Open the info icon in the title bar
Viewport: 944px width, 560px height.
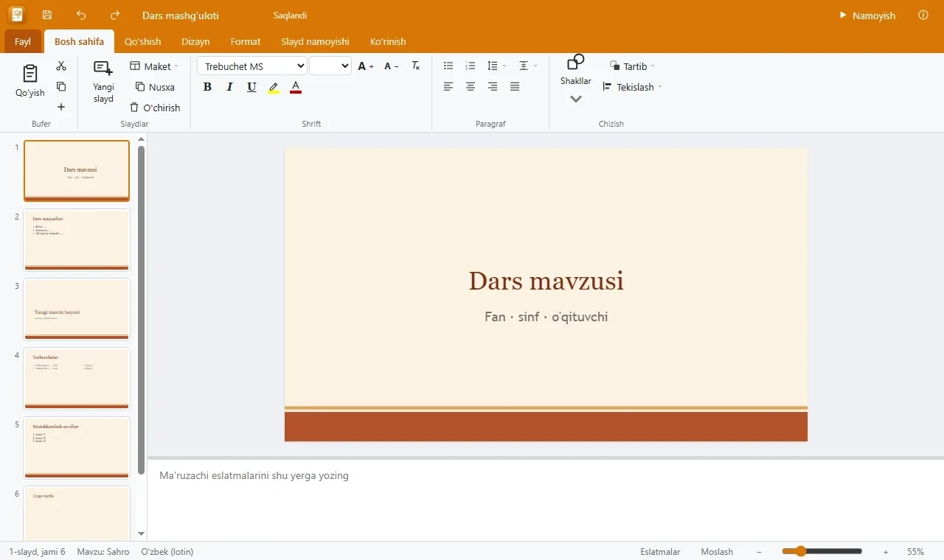click(x=923, y=15)
